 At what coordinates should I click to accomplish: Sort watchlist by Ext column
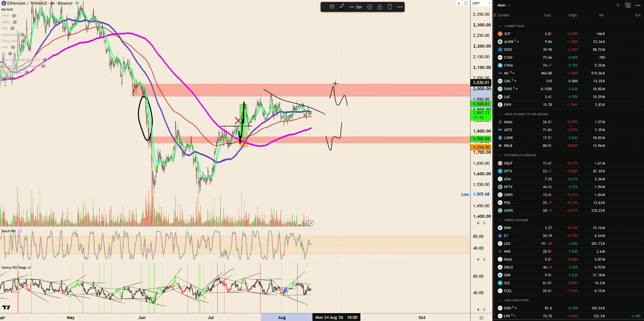(x=638, y=15)
